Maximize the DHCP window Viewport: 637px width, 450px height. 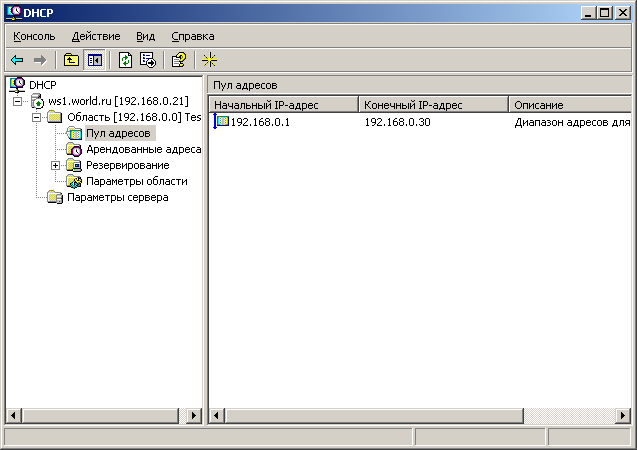[604, 13]
